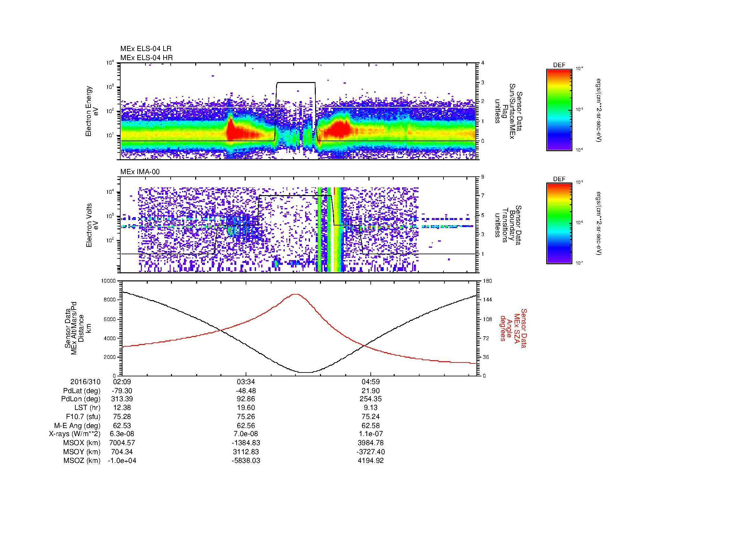This screenshot has width=756, height=534.
Task: Click the 'MEx ELS-04 HR' panel title
Action: [x=146, y=58]
